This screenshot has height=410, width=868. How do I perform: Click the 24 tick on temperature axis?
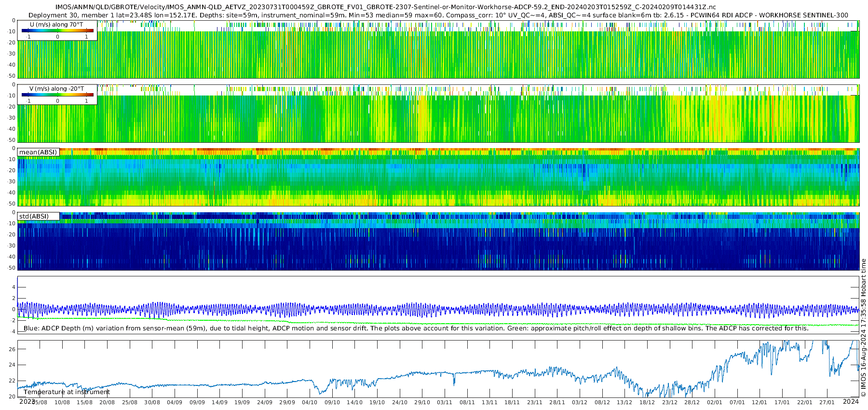pos(13,365)
